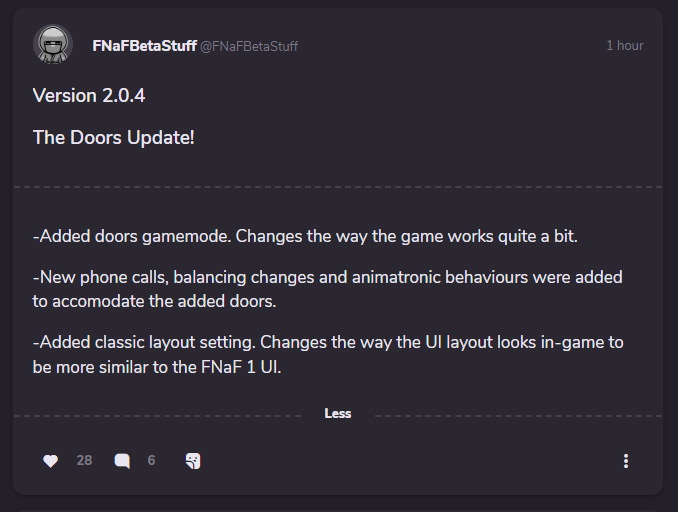Click the dashed line left of Less
Viewport: 678px width, 512px height.
(x=160, y=414)
